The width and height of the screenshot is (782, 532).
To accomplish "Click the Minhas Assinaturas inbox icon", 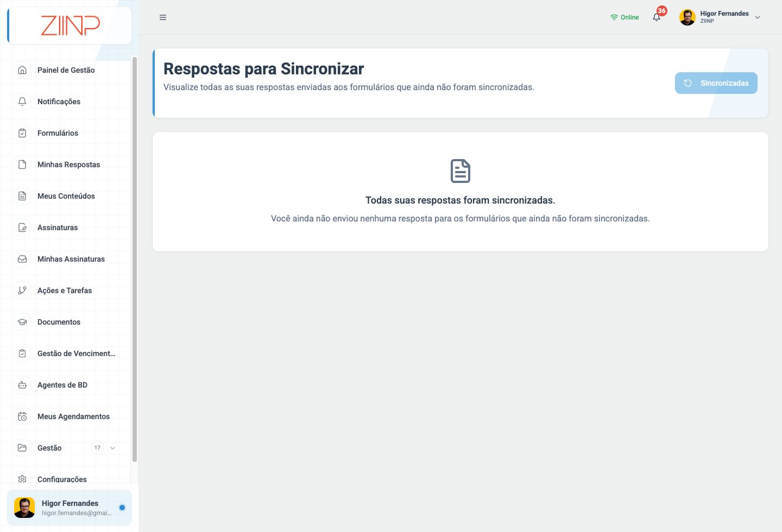I will pyautogui.click(x=22, y=259).
